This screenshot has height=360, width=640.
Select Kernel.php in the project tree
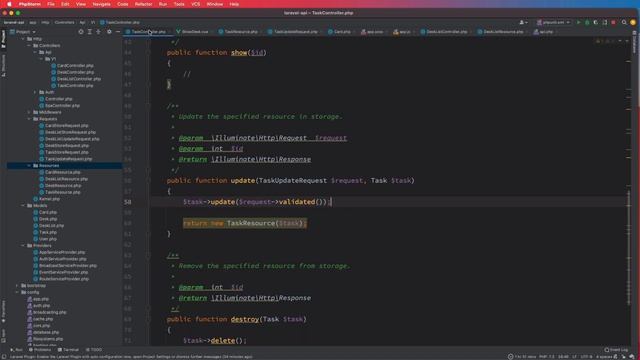point(49,199)
